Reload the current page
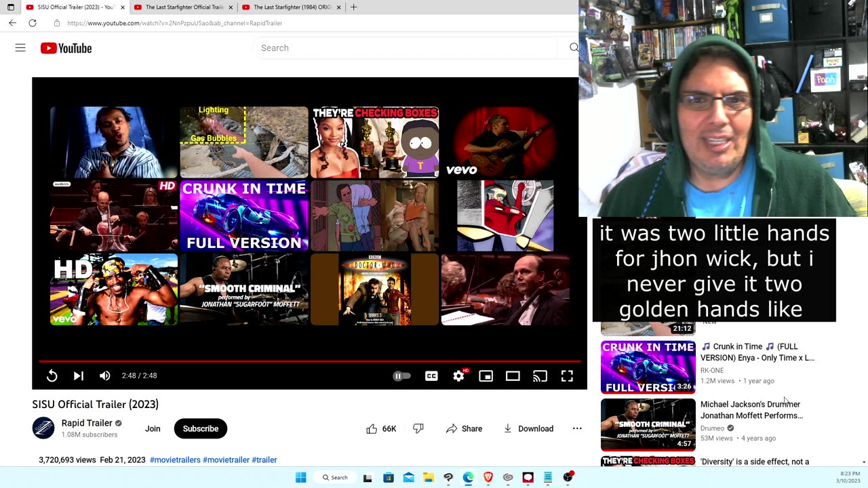Screen dimensions: 868x488 pyautogui.click(x=33, y=23)
